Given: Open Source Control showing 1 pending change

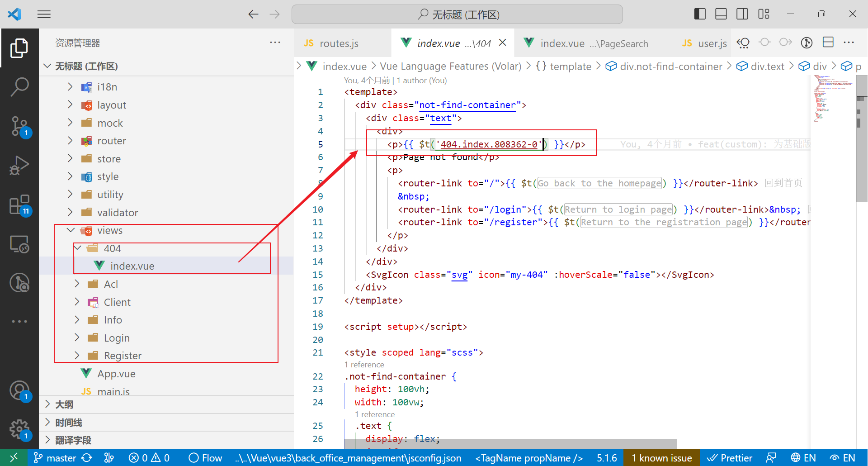Looking at the screenshot, I should (x=20, y=127).
